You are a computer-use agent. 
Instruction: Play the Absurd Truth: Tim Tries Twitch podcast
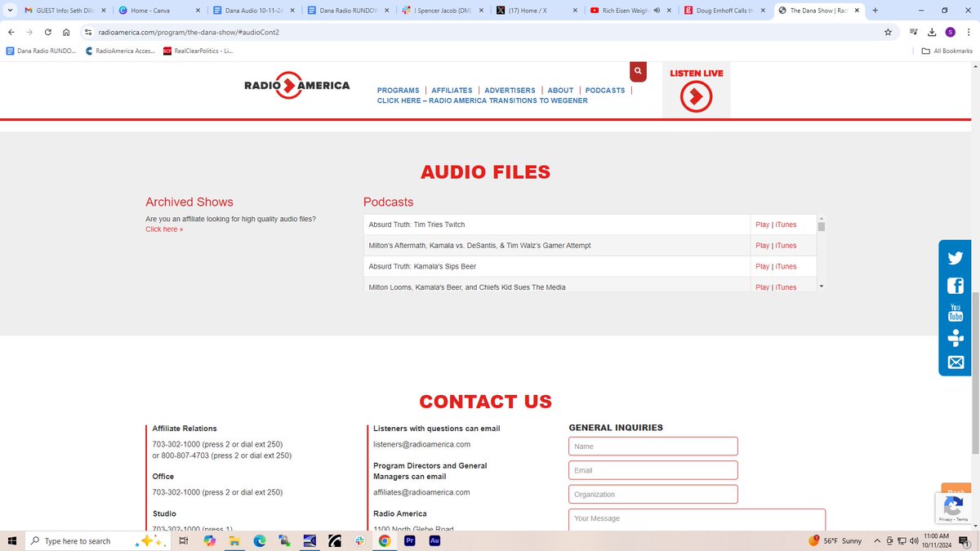click(x=762, y=224)
